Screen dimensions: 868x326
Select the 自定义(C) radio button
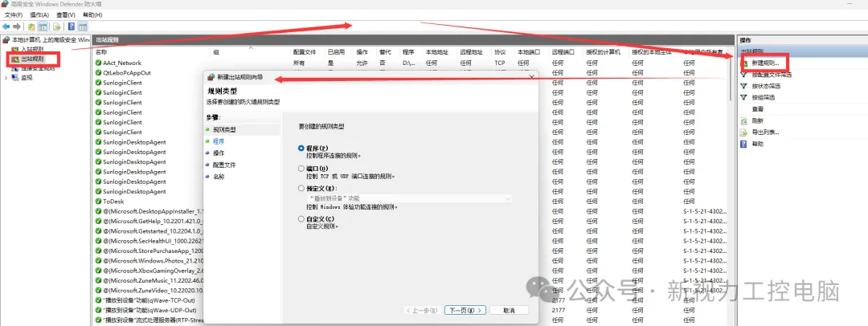[301, 218]
